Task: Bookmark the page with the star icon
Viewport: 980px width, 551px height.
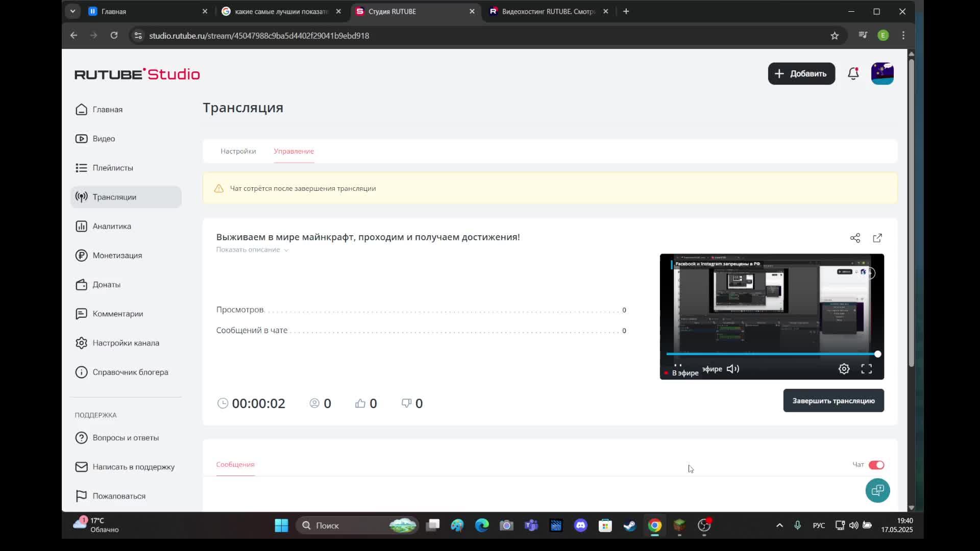Action: tap(835, 35)
